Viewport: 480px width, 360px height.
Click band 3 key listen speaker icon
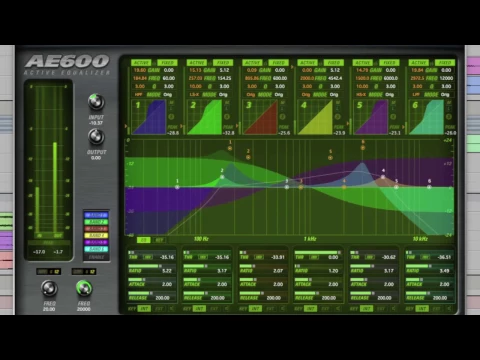click(x=283, y=309)
